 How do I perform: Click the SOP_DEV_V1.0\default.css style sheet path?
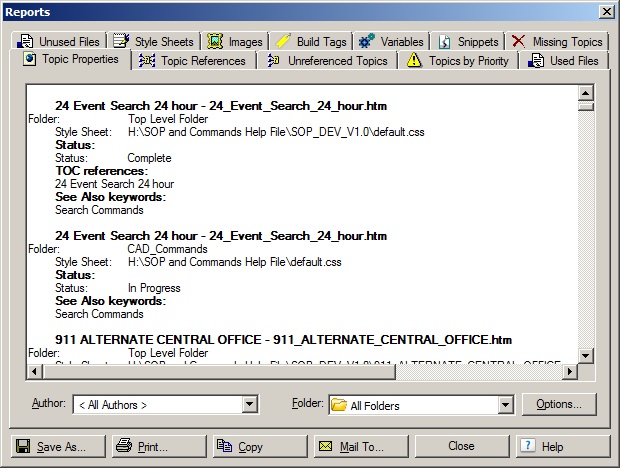(x=276, y=132)
